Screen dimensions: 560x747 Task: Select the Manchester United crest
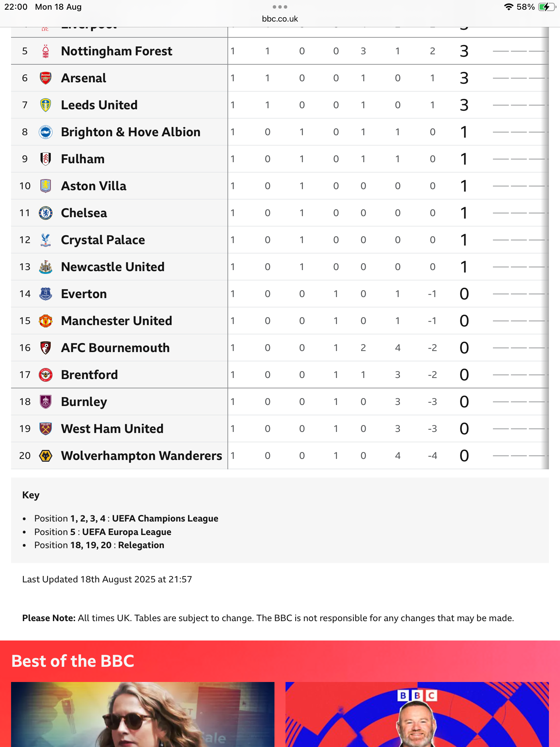click(x=46, y=321)
